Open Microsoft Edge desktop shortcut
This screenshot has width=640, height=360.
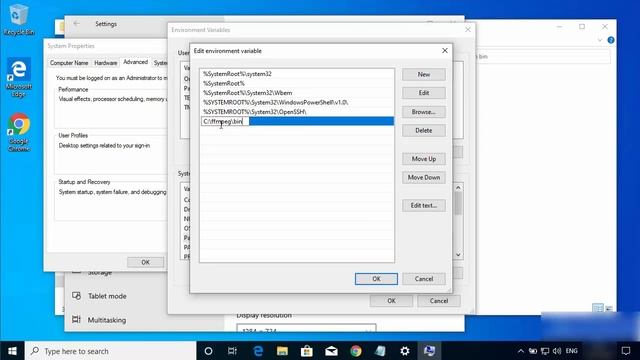pyautogui.click(x=19, y=78)
